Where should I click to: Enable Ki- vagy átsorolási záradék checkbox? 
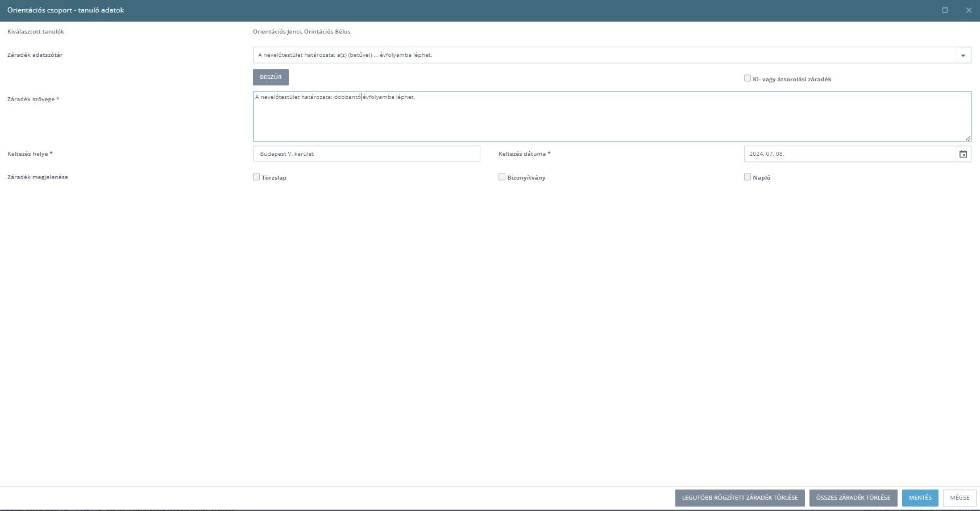click(x=748, y=78)
